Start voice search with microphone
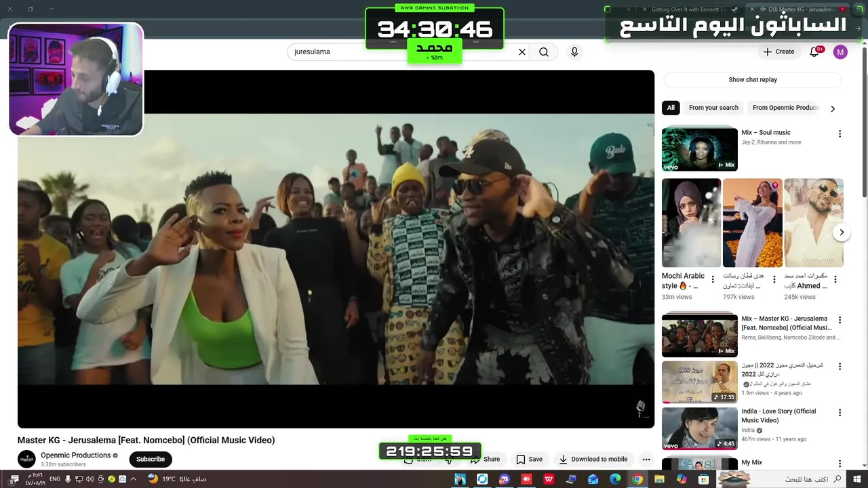Image resolution: width=868 pixels, height=488 pixels. pyautogui.click(x=574, y=52)
